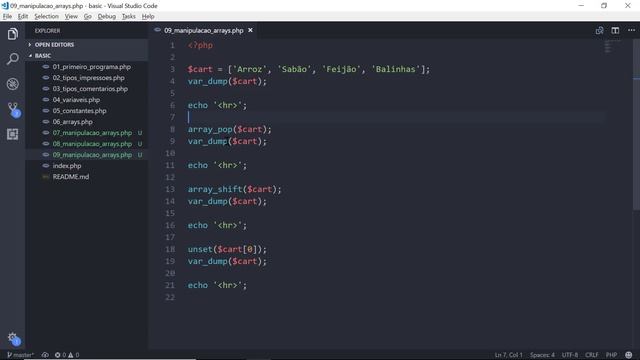Expand the Open Editors section
Viewport: 640px width, 360px height.
(87, 44)
